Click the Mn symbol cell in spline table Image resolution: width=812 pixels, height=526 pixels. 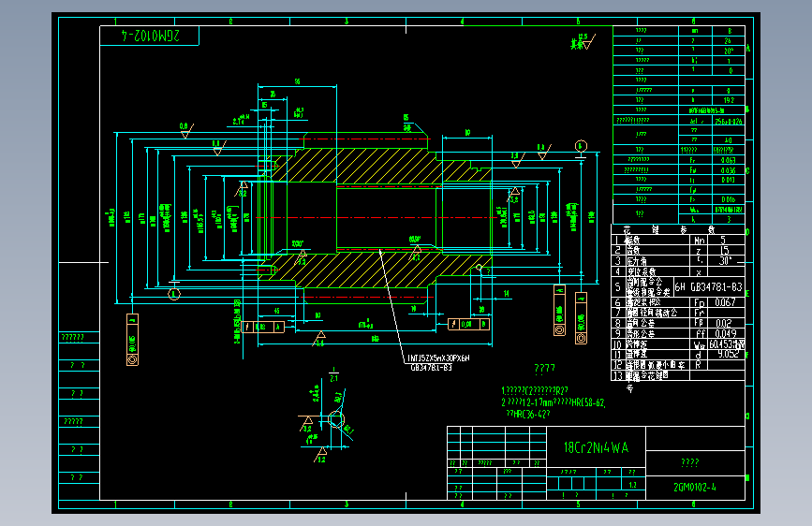point(699,241)
